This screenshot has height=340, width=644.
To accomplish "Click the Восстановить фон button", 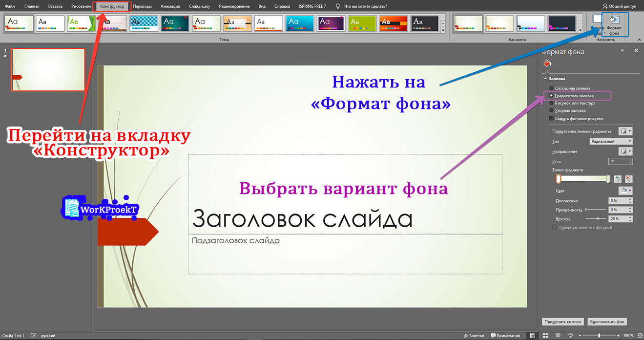I will (607, 321).
